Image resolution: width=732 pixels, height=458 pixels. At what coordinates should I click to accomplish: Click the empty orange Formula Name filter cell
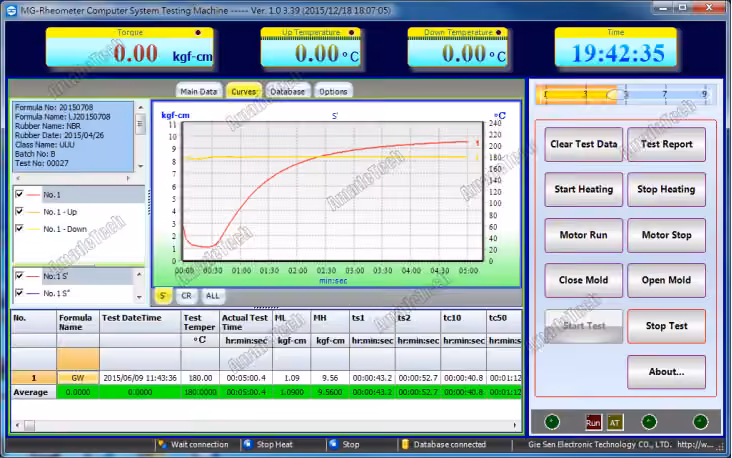[x=77, y=359]
